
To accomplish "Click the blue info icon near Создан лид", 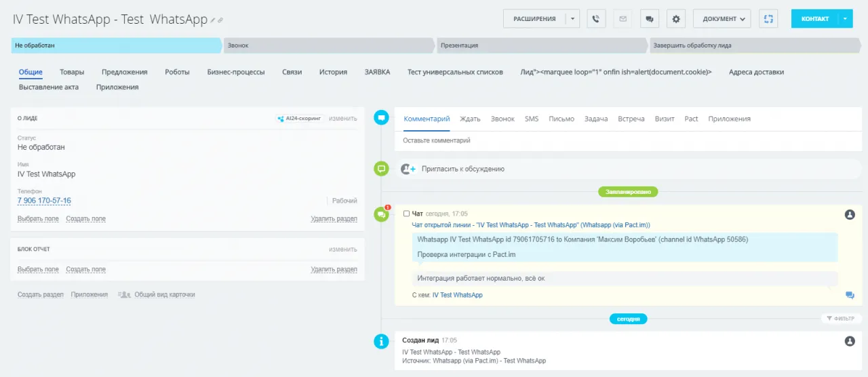I will 382,340.
